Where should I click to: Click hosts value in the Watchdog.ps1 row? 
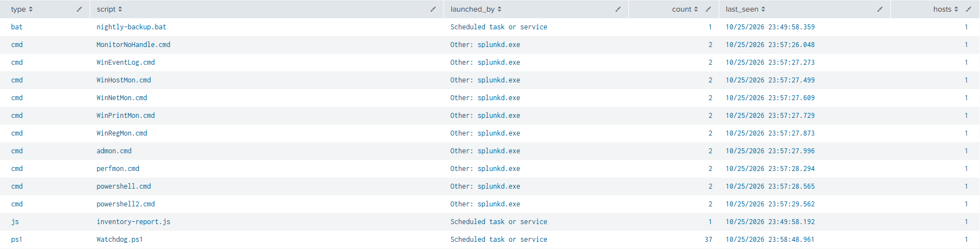(966, 240)
